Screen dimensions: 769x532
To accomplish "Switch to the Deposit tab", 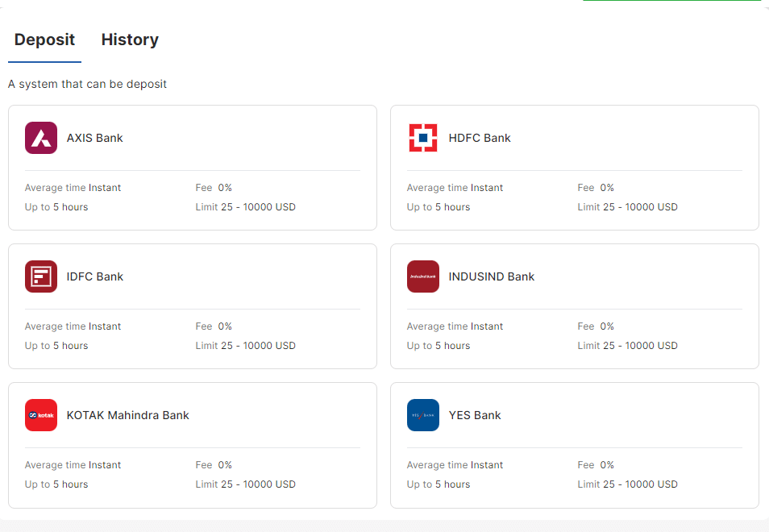I will tap(44, 39).
